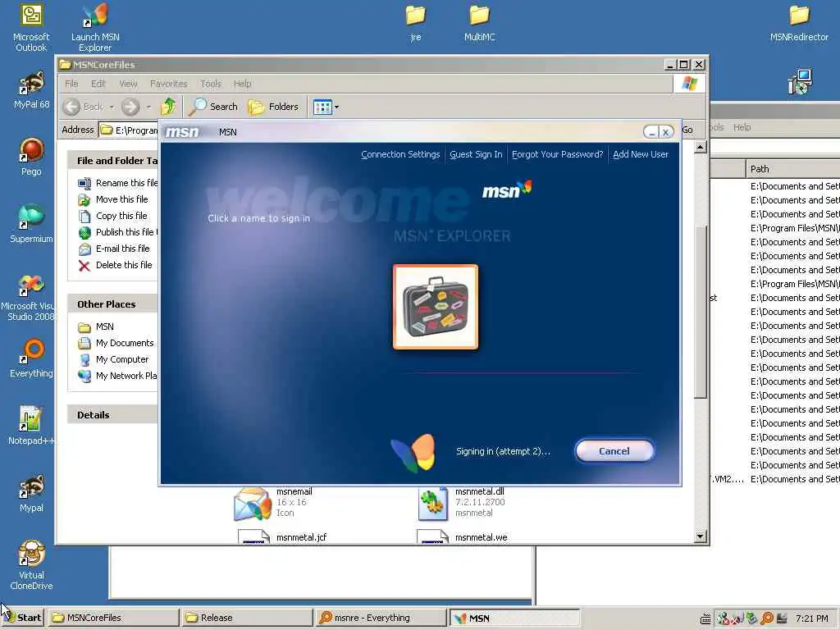Click Guest Sign In link
The height and width of the screenshot is (630, 840).
(x=476, y=154)
